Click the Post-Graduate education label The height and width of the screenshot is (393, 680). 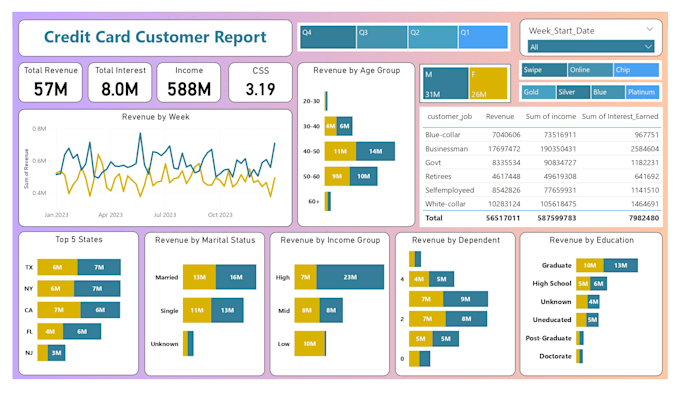click(548, 338)
